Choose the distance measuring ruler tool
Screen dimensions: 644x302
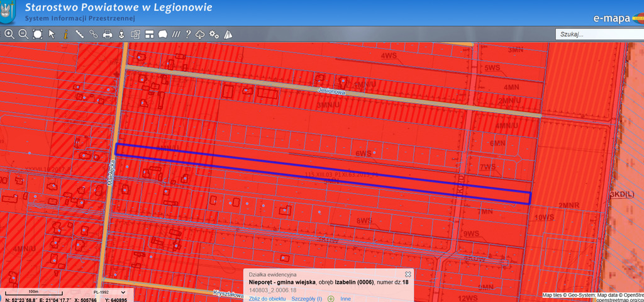point(80,35)
